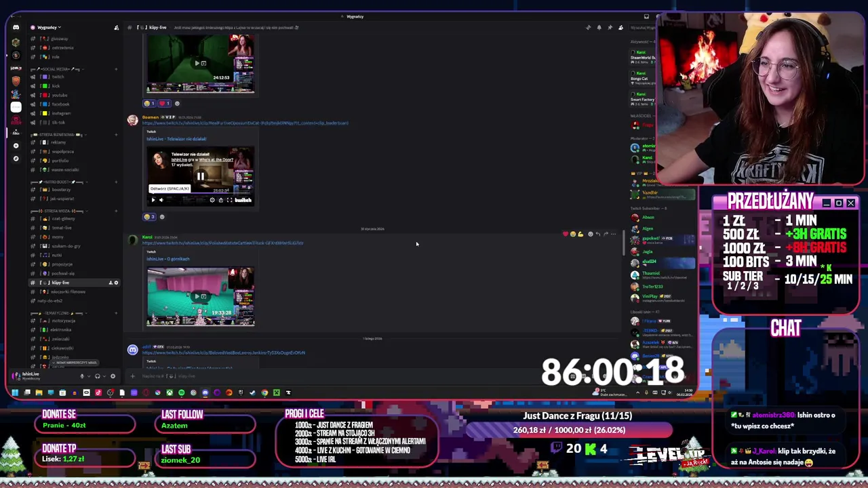Add a server with plus icon
The width and height of the screenshot is (868, 488).
point(16,145)
